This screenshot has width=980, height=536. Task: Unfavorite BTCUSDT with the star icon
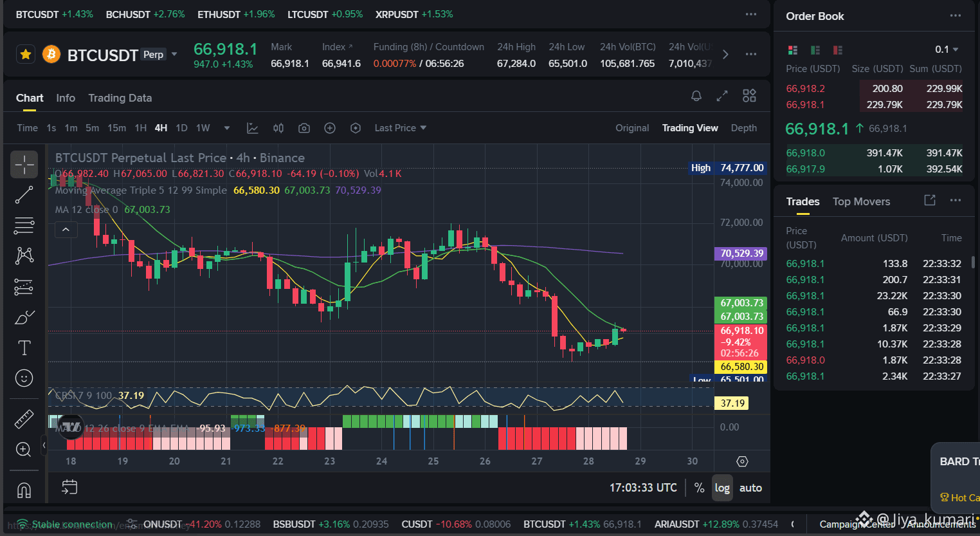(26, 55)
